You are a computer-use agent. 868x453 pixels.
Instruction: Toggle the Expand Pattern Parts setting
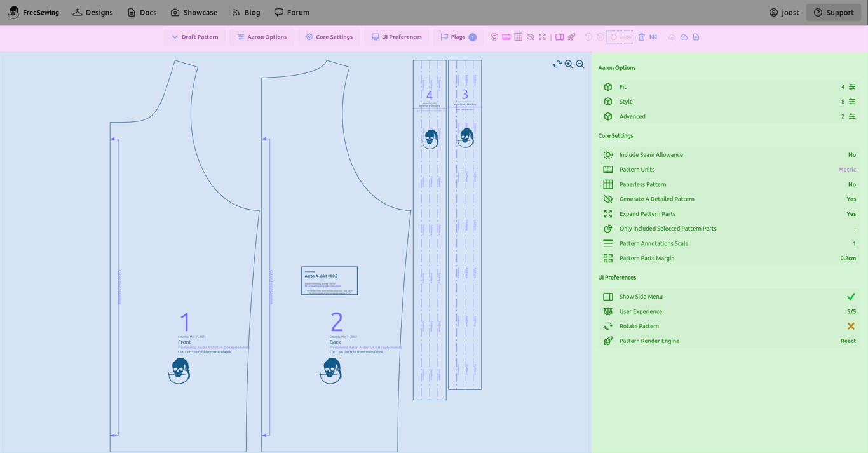[729, 214]
